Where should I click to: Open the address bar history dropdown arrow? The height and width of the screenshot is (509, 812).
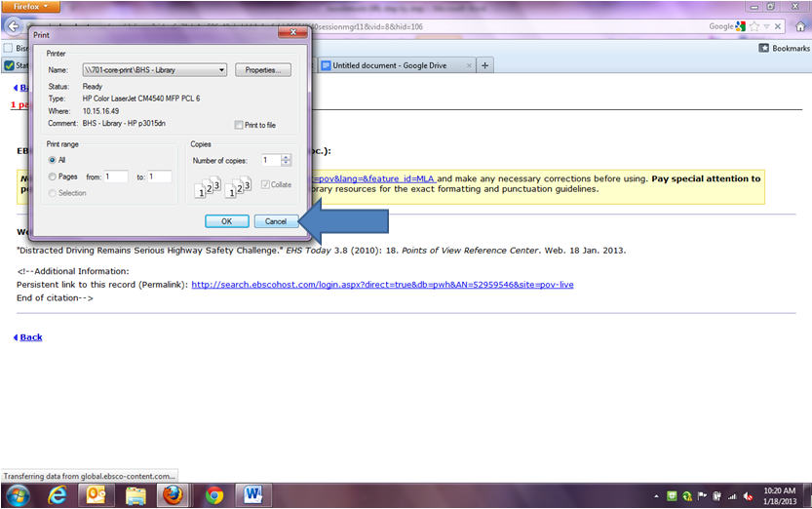pos(765,26)
